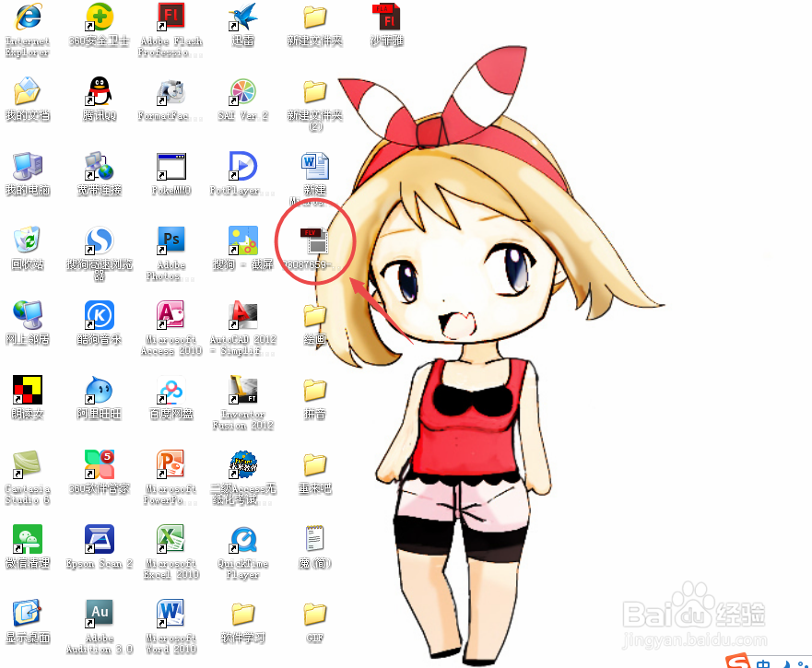Viewport: 812px width, 668px height.
Task: Open 微信清理 shortcut
Action: pyautogui.click(x=28, y=539)
